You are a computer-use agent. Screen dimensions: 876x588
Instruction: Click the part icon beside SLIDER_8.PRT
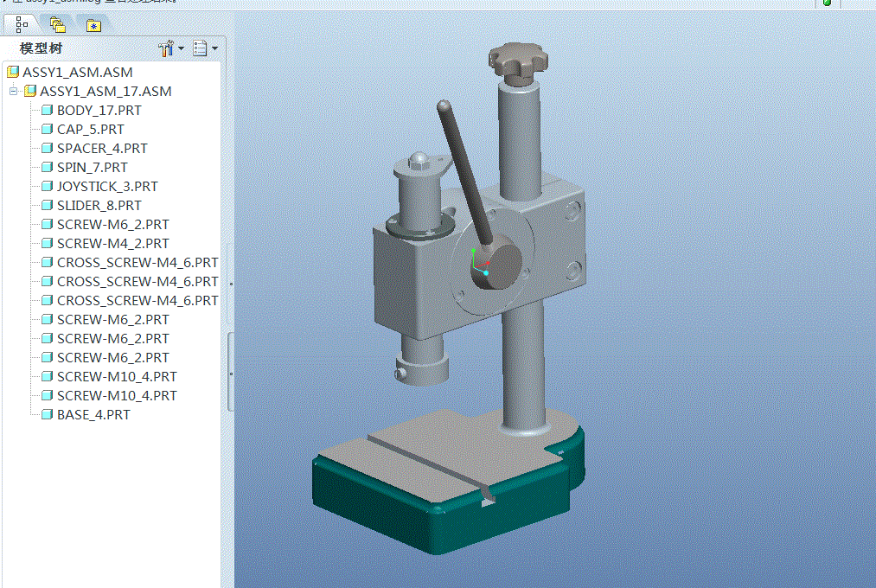click(x=48, y=205)
